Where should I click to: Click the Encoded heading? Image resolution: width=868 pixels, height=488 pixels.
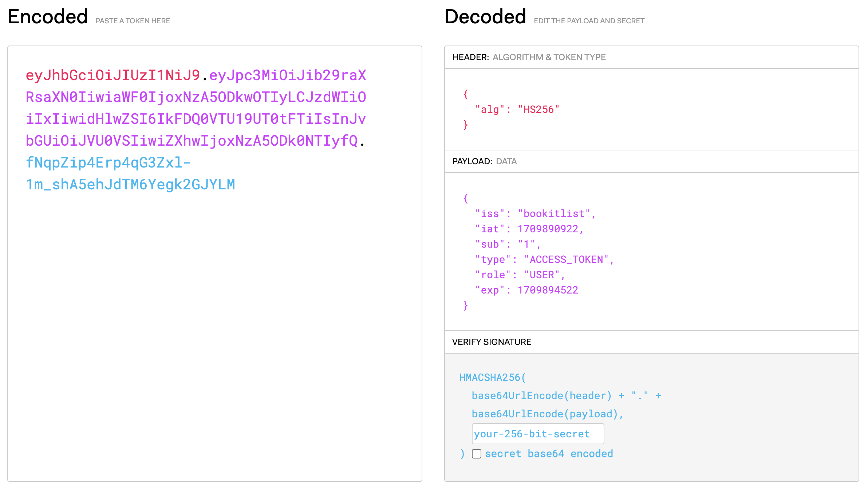(x=48, y=17)
